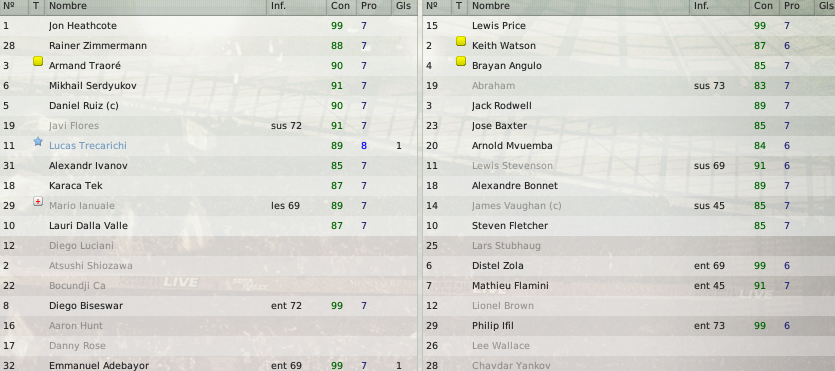The height and width of the screenshot is (371, 835).
Task: Click the left table Gls column header
Action: [404, 6]
